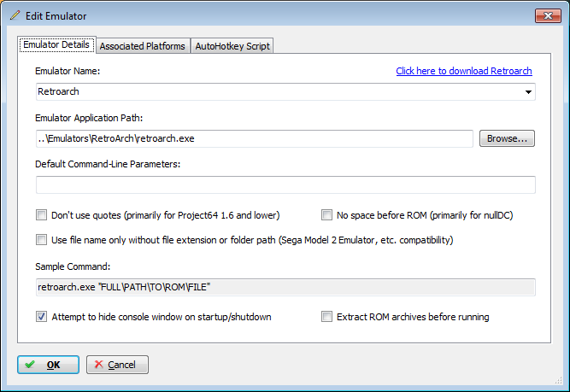
Task: Enable the Don't use quotes checkbox
Action: coord(41,215)
